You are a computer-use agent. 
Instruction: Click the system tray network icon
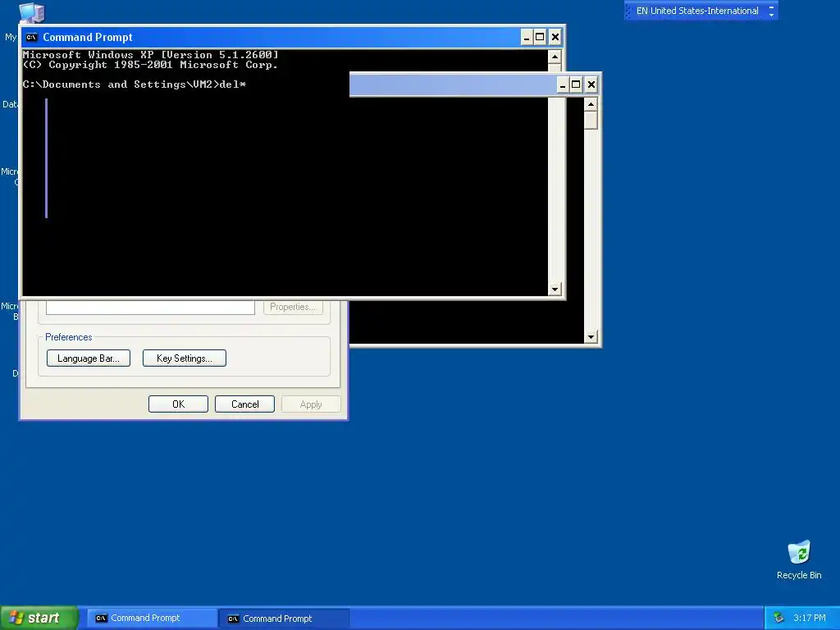pos(778,618)
